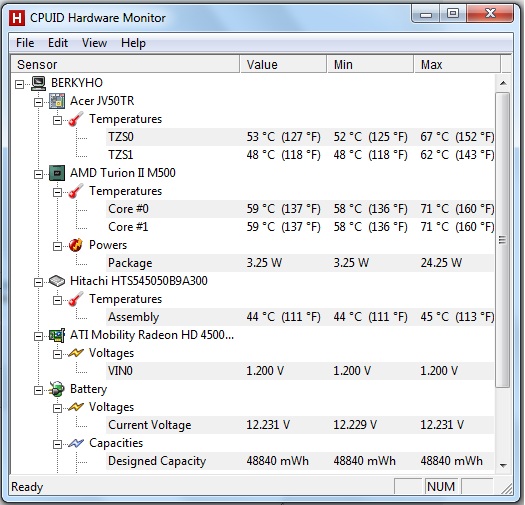Click the Max column header

[x=457, y=64]
